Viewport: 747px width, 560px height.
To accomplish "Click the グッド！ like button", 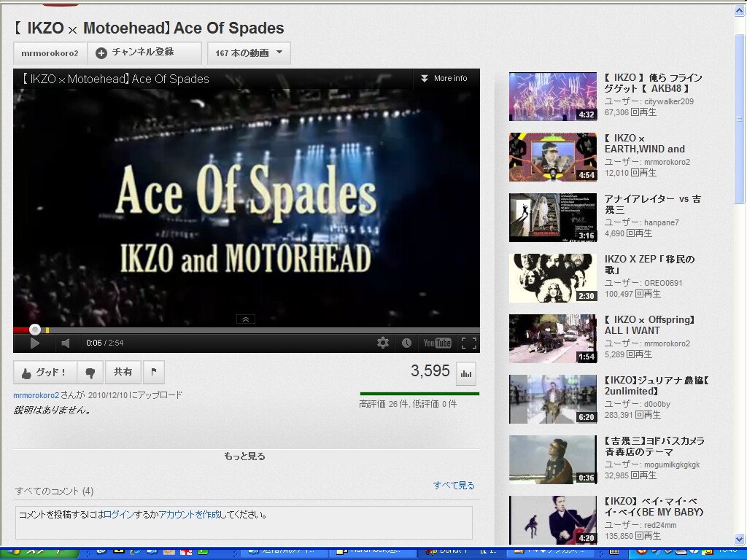I will coord(45,373).
